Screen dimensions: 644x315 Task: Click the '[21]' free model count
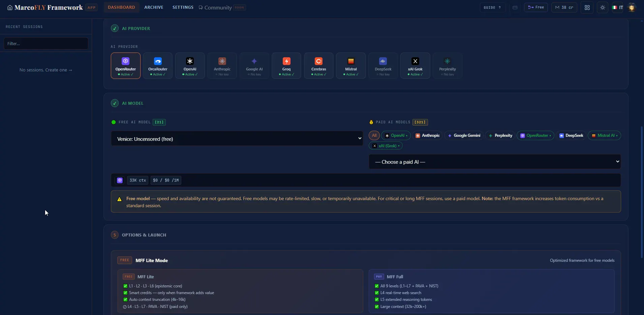(159, 122)
